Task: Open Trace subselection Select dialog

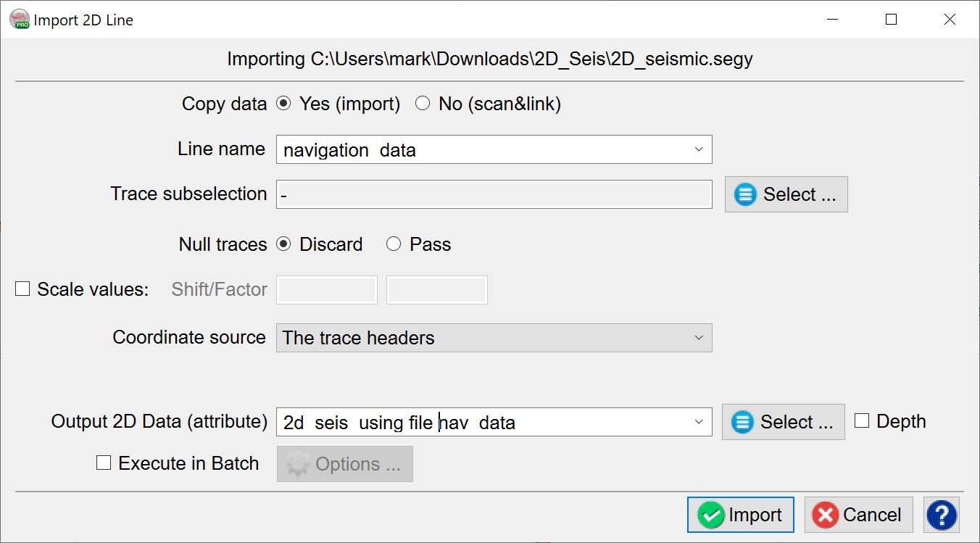Action: pyautogui.click(x=786, y=194)
